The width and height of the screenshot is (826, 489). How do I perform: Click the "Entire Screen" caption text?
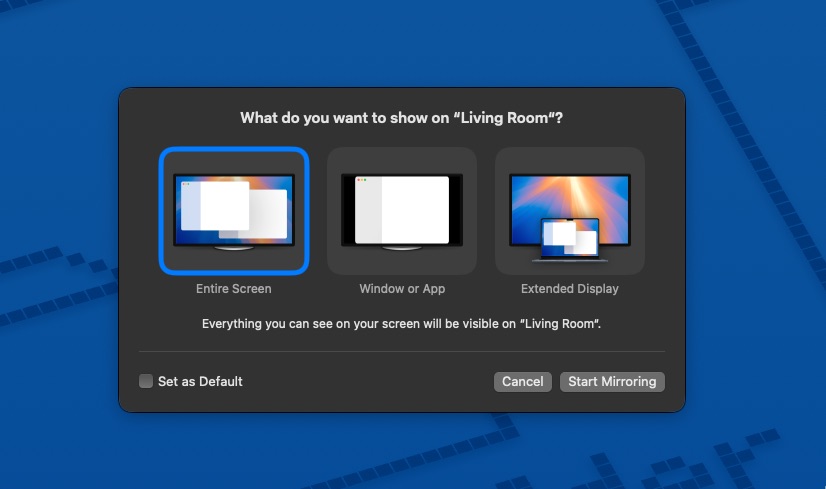tap(234, 289)
